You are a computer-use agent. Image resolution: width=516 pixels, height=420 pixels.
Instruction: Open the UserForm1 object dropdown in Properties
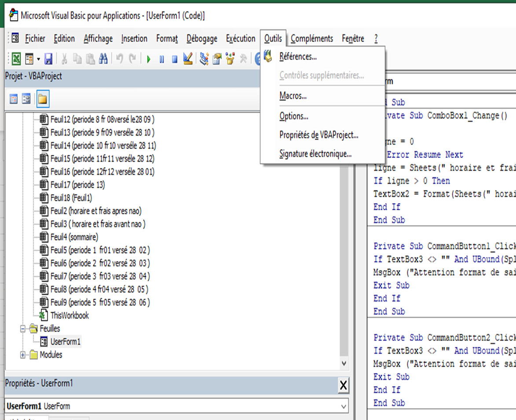point(344,406)
